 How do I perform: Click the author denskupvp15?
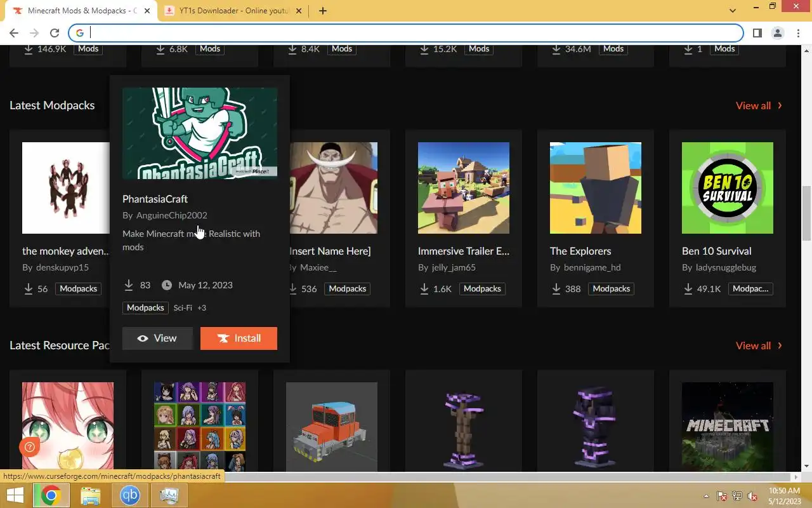pyautogui.click(x=62, y=267)
